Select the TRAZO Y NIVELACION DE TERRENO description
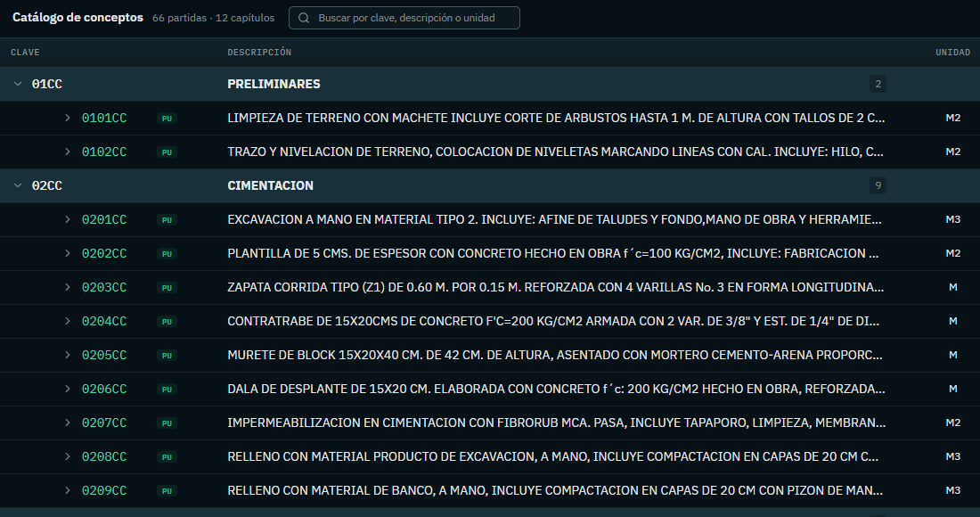This screenshot has height=517, width=980. coord(555,152)
